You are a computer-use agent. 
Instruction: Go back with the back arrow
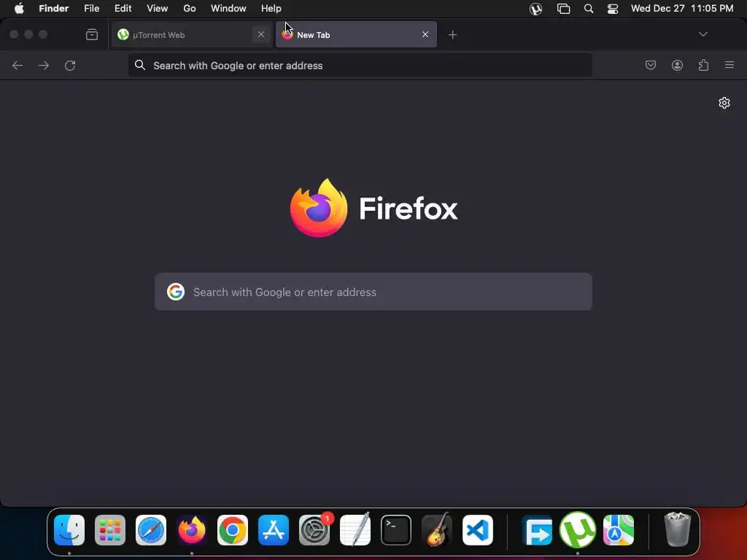tap(18, 65)
